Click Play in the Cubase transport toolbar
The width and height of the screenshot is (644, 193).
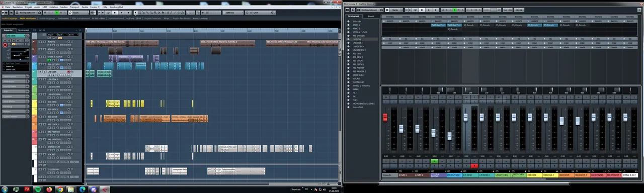121,13
